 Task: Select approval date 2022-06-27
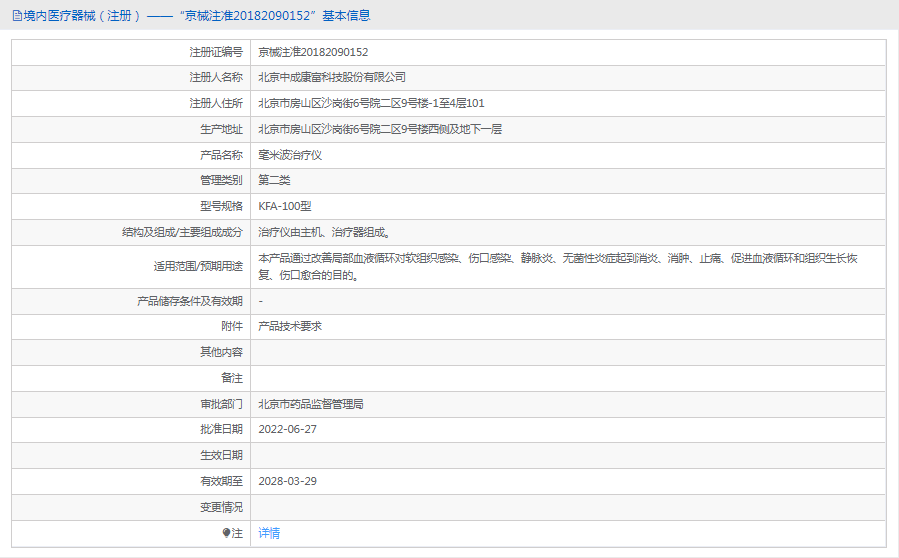click(x=287, y=430)
